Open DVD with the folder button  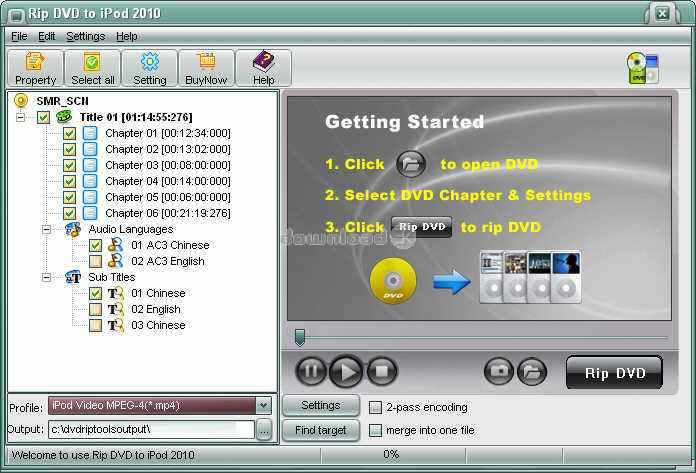(532, 371)
